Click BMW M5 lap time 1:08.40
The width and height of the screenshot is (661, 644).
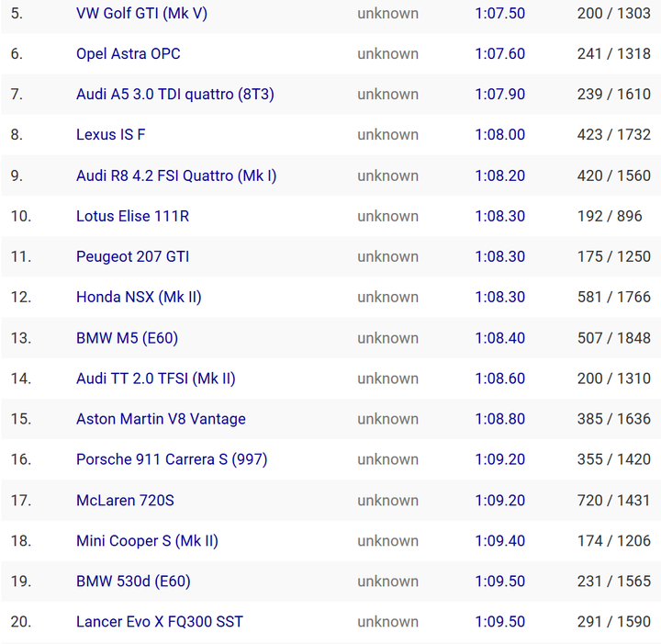coord(500,338)
